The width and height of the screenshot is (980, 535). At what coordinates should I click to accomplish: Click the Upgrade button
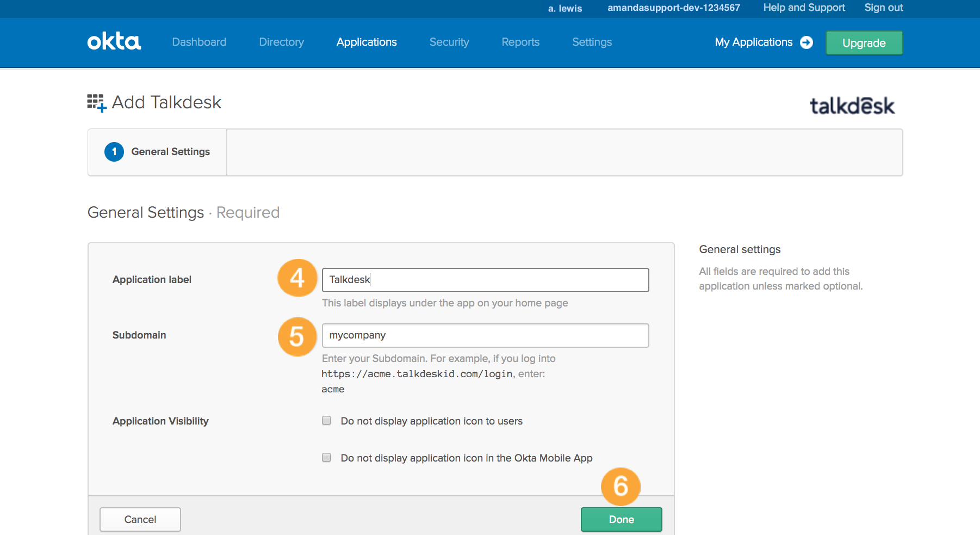[x=864, y=42]
